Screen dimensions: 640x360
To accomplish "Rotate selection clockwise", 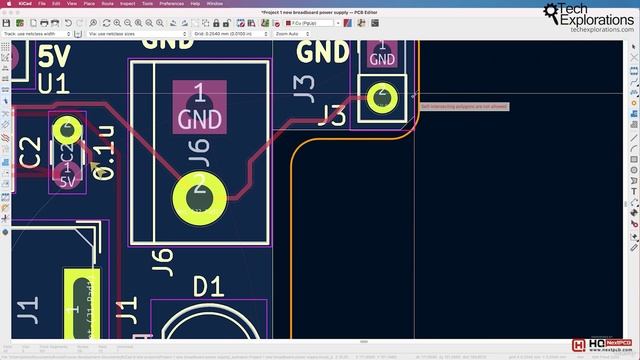I will tap(184, 23).
